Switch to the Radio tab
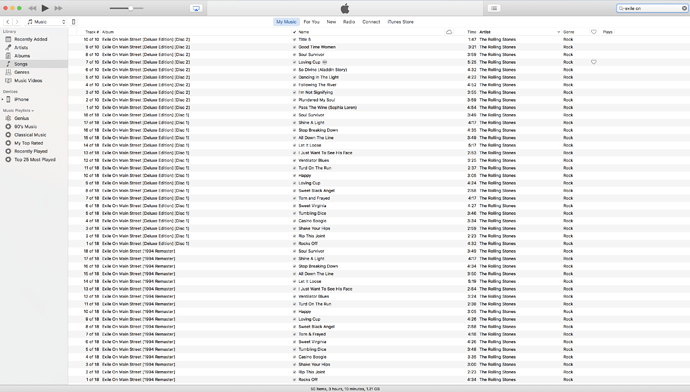The height and width of the screenshot is (392, 690). pos(349,22)
